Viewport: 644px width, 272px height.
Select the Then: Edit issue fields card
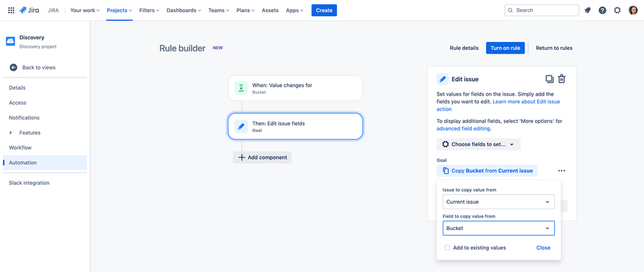(296, 127)
